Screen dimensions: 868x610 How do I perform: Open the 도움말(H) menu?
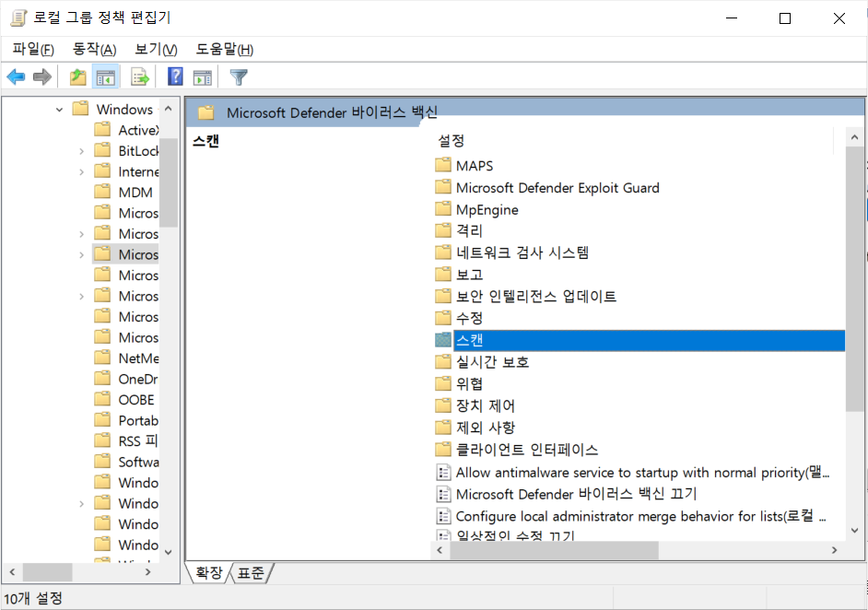[x=224, y=49]
